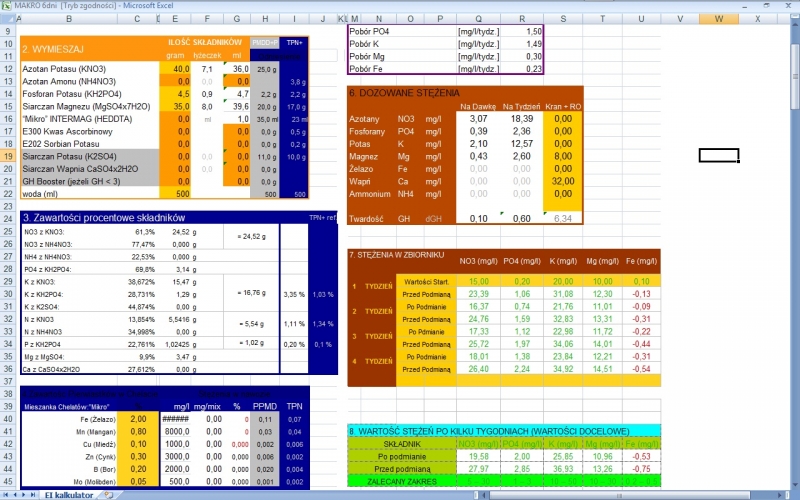Select the 'Siarczan Potasu (K2SO4)' cell
Image resolution: width=800 pixels, height=500 pixels.
(90, 157)
